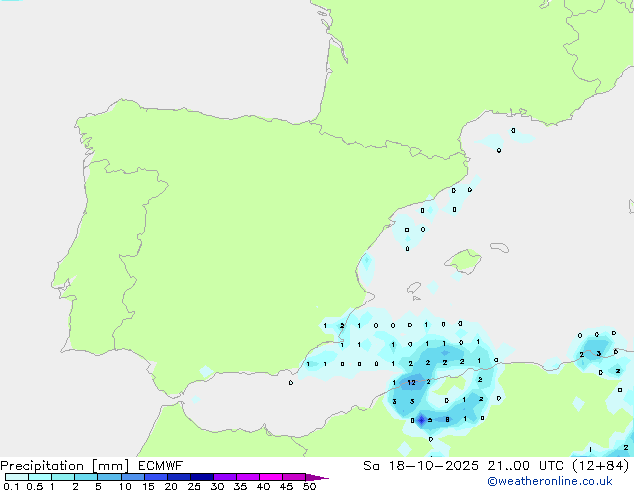
Task: Click the '30' legend scale label
Action: pos(217,486)
